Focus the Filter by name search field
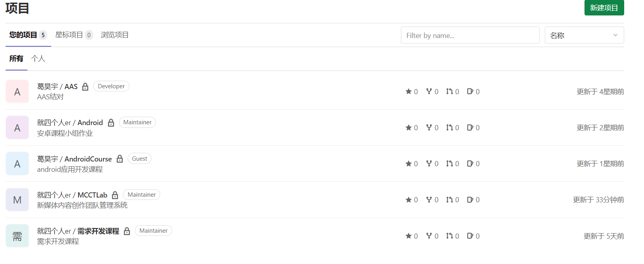The height and width of the screenshot is (264, 644). coord(470,35)
